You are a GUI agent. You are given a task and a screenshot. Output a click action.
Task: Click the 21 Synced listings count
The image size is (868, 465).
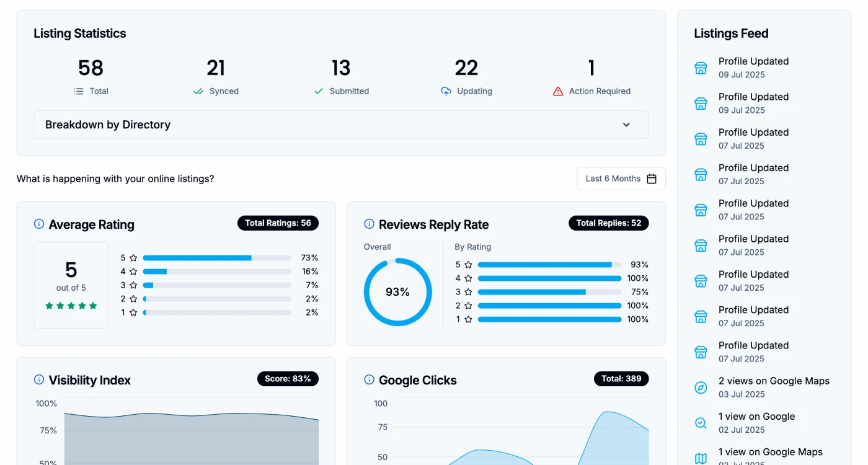click(216, 68)
